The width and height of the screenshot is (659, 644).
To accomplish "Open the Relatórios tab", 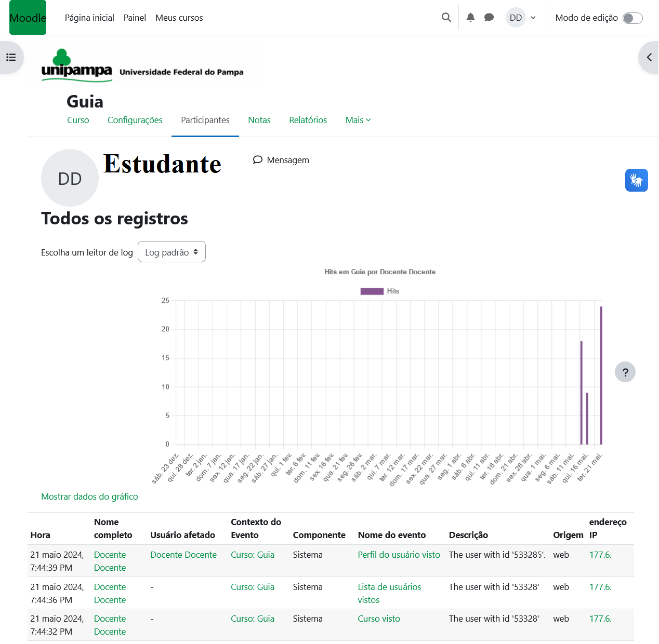I will coord(308,120).
